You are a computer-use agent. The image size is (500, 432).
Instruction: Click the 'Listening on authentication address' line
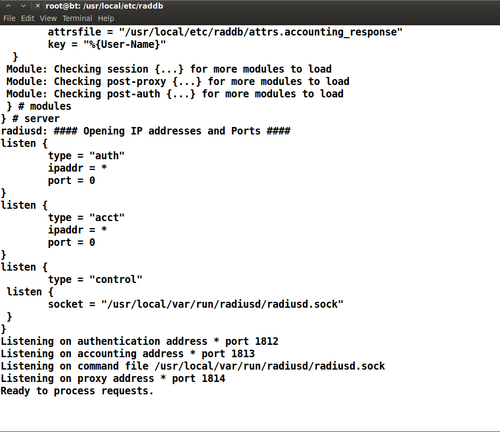(x=139, y=341)
